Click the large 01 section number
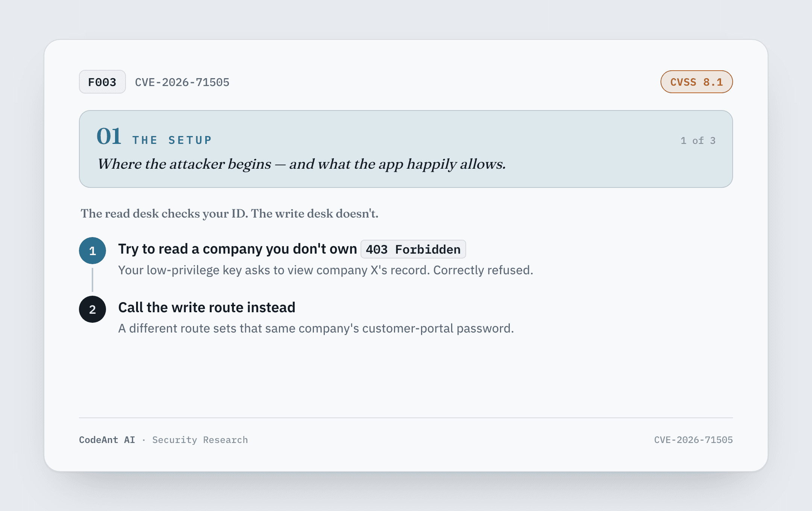Image resolution: width=812 pixels, height=511 pixels. pyautogui.click(x=109, y=136)
